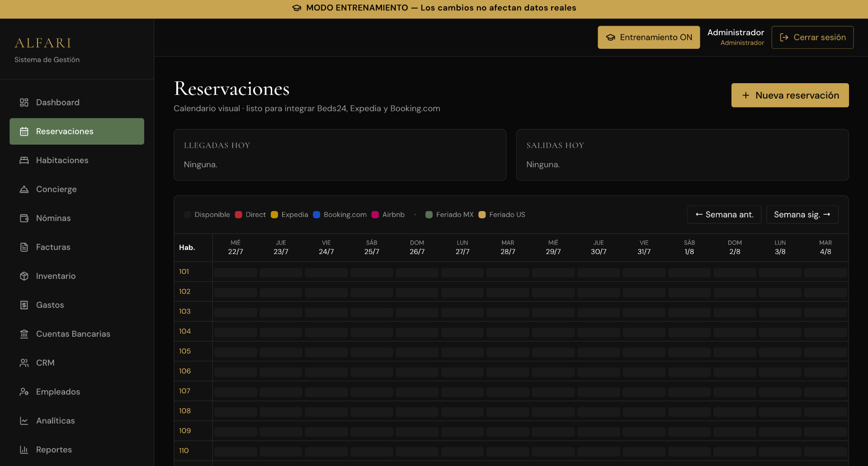Select room 108 row label

[x=184, y=411]
